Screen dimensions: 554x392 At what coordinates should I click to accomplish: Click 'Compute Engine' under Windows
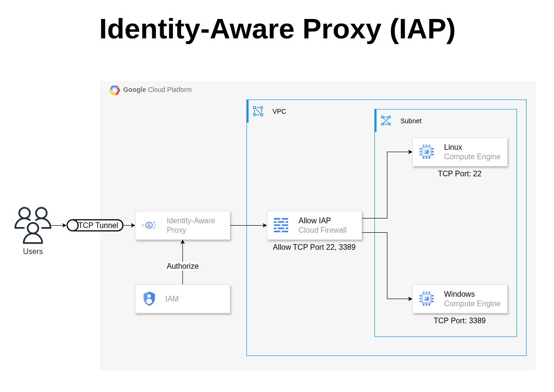(x=472, y=304)
